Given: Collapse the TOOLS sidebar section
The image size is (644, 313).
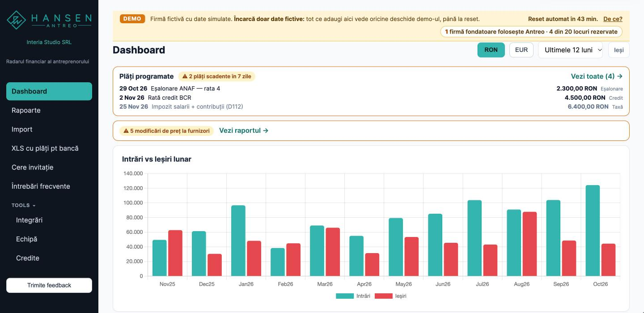Looking at the screenshot, I should pyautogui.click(x=23, y=205).
